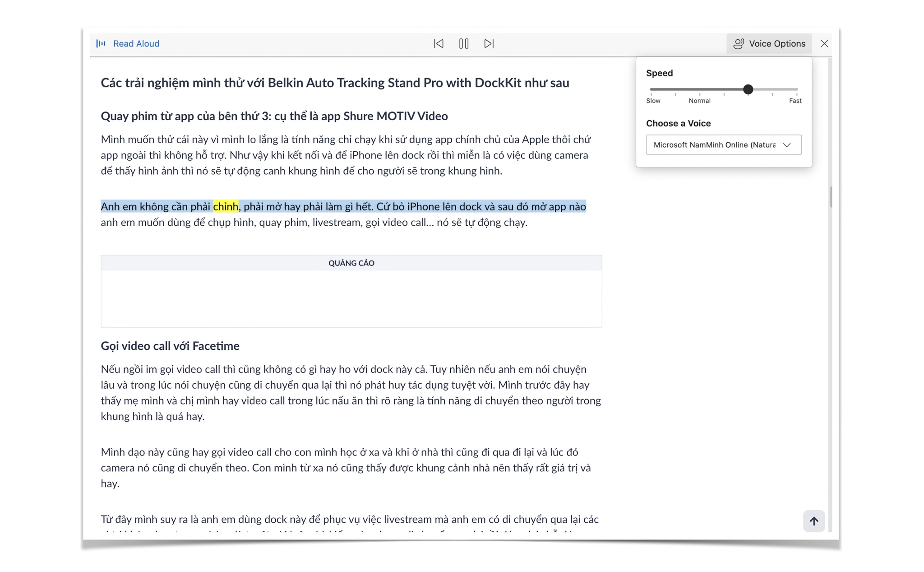
Task: Click heading "Gọi video call với Facetime"
Action: [170, 346]
